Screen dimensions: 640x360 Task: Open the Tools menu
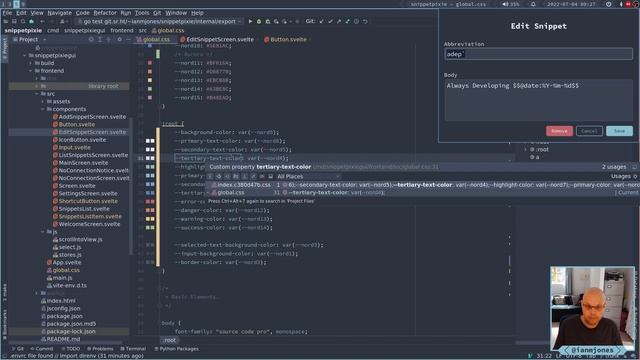142,13
